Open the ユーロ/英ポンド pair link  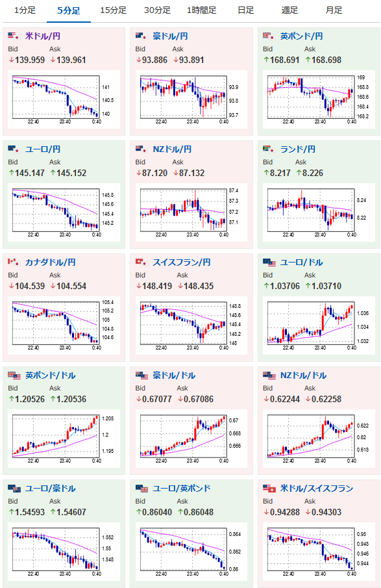182,488
